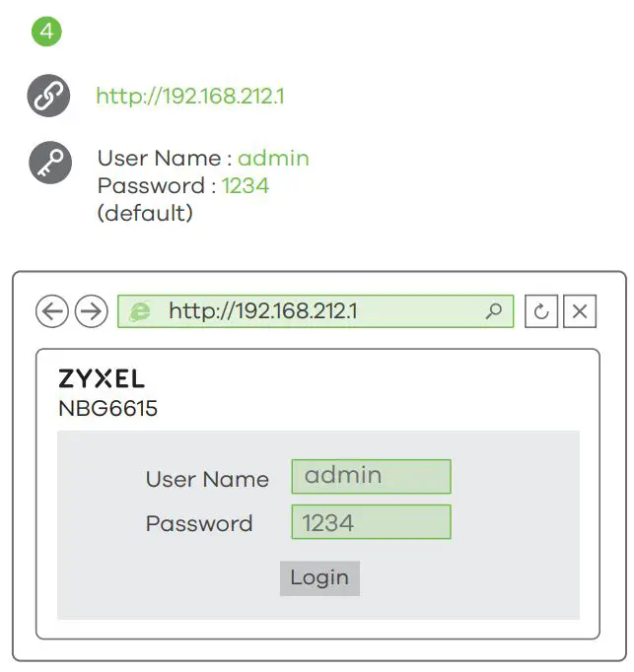Screen dimensions: 634x672
Task: Click the green default '1234' password text
Action: point(246,185)
